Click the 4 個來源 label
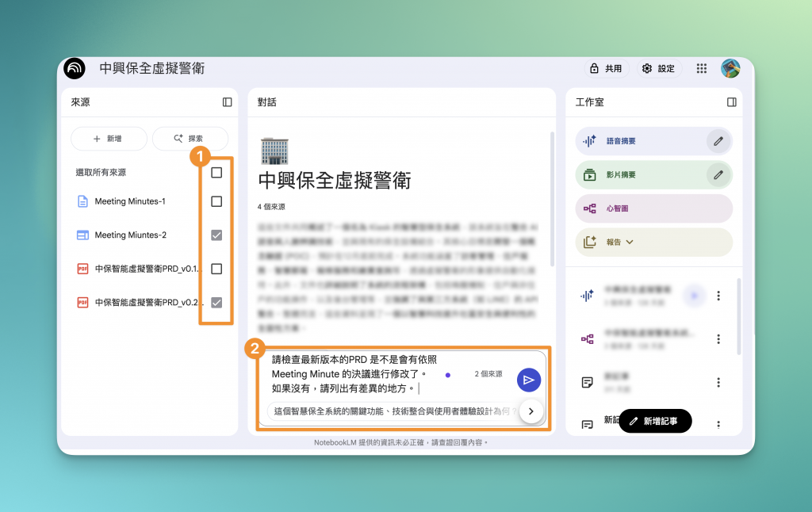Viewport: 812px width, 512px height. tap(271, 207)
